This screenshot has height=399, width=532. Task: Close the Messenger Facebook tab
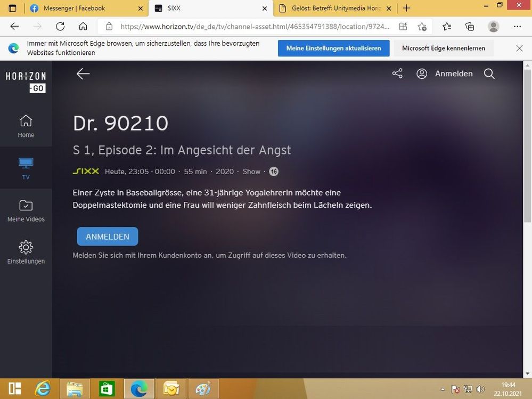click(x=141, y=9)
